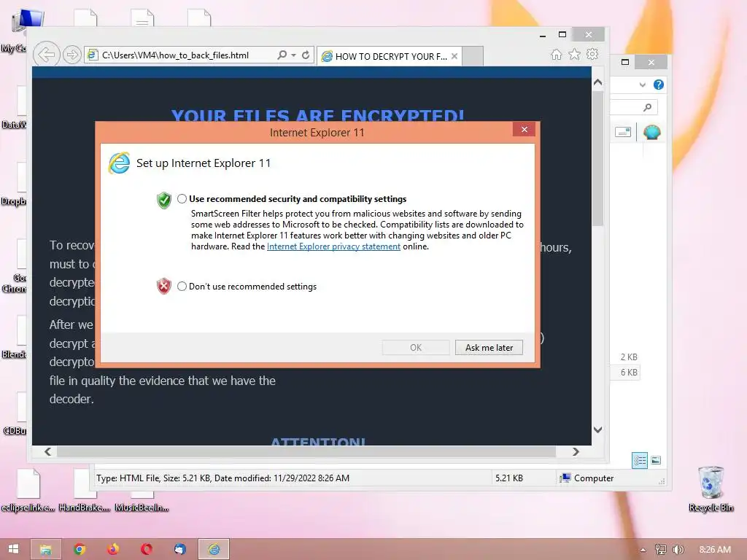747x560 pixels.
Task: Click horizontal scrollbar right arrow
Action: [x=576, y=451]
